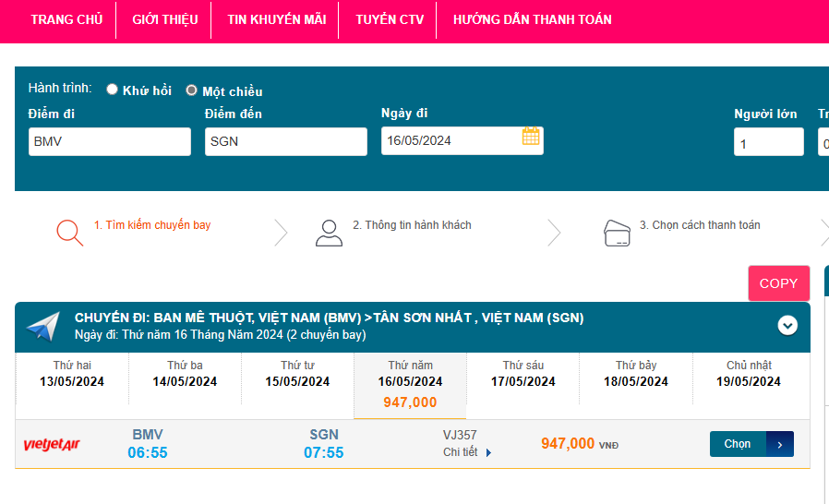Open the calendar date picker icon

point(531,137)
